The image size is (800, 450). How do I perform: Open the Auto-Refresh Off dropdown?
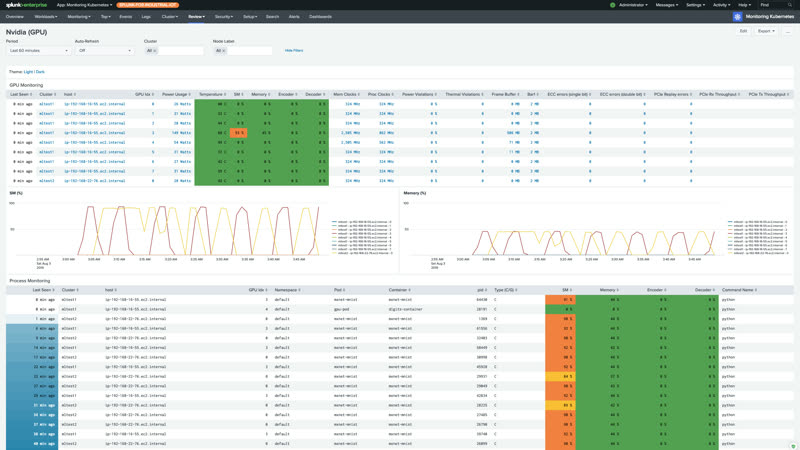(105, 51)
